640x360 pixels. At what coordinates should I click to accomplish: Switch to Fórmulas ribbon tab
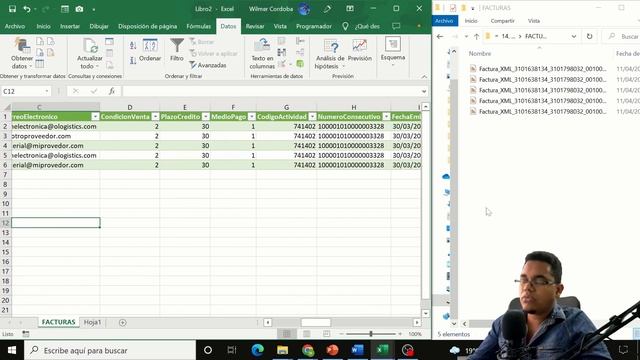point(198,26)
